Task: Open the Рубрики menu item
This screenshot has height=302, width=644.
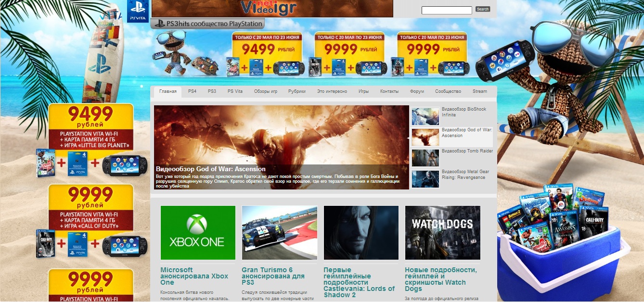Action: pos(297,91)
